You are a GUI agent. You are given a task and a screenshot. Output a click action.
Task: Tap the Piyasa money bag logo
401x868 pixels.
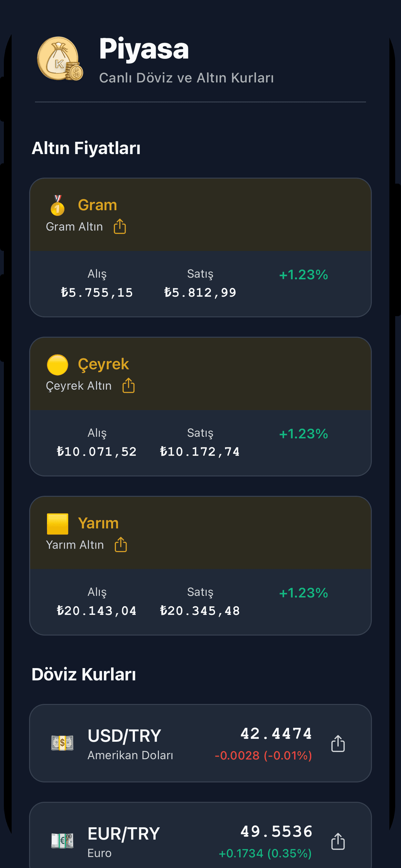click(x=60, y=59)
